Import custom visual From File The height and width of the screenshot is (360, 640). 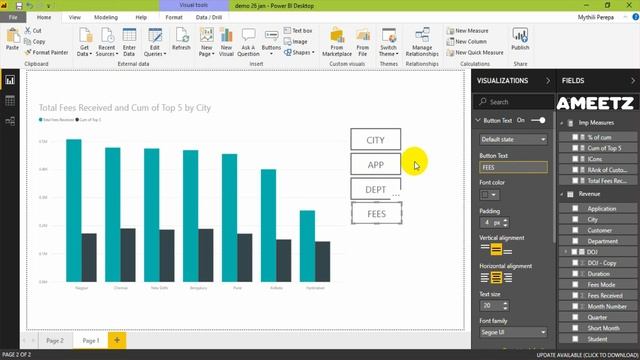(x=362, y=42)
